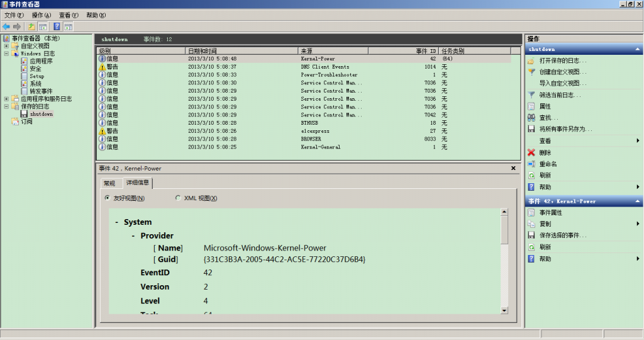This screenshot has width=644, height=340.
Task: Click 帮助 in the shutdown actions section
Action: click(545, 187)
